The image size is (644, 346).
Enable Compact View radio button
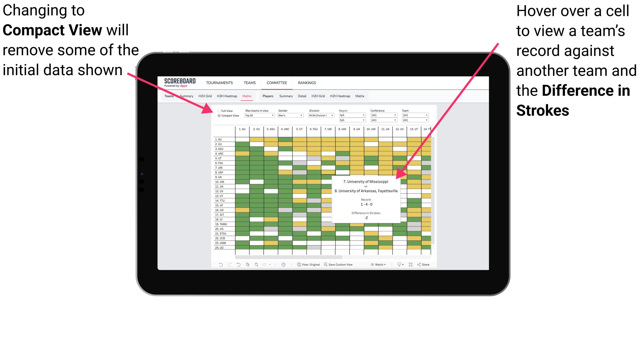click(218, 115)
